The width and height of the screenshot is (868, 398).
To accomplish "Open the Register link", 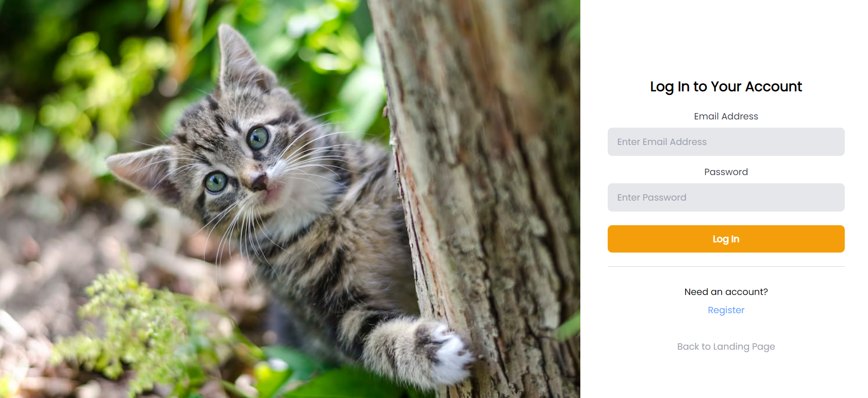I will pyautogui.click(x=726, y=310).
